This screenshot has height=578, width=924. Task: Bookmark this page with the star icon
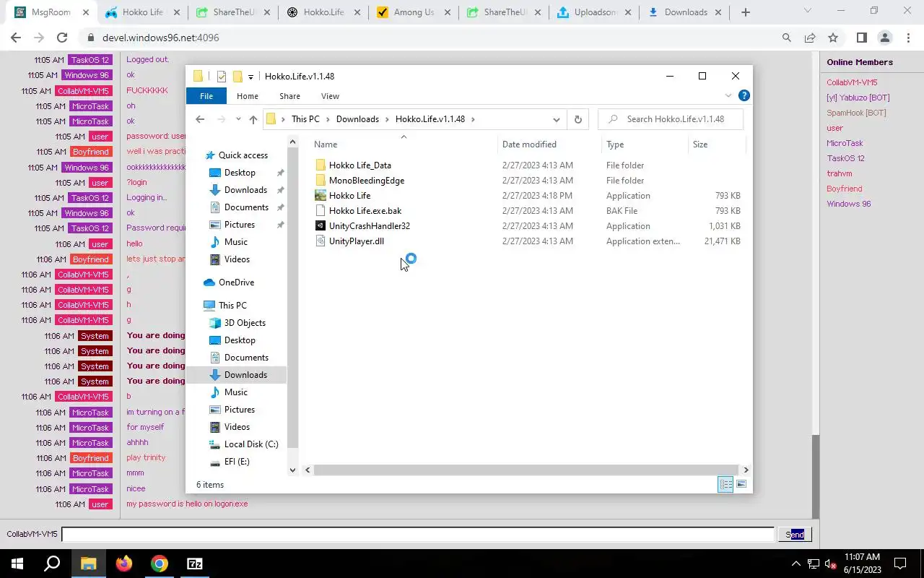click(x=833, y=38)
